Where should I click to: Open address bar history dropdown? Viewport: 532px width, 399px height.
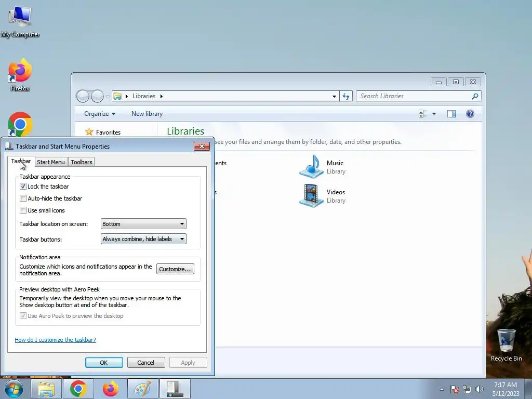pyautogui.click(x=334, y=96)
